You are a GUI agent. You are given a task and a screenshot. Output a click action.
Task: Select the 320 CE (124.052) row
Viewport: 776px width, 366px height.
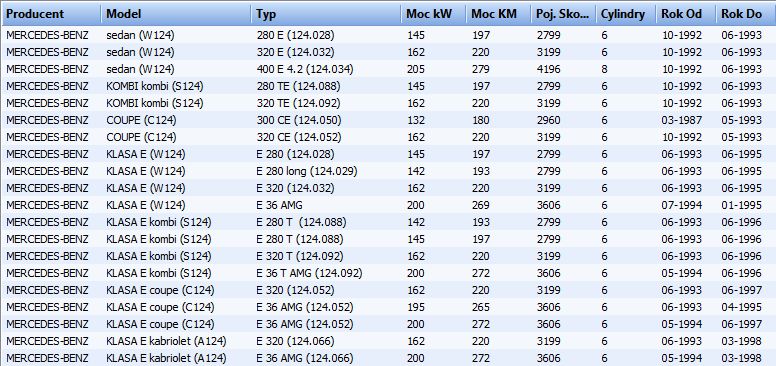[x=388, y=137]
